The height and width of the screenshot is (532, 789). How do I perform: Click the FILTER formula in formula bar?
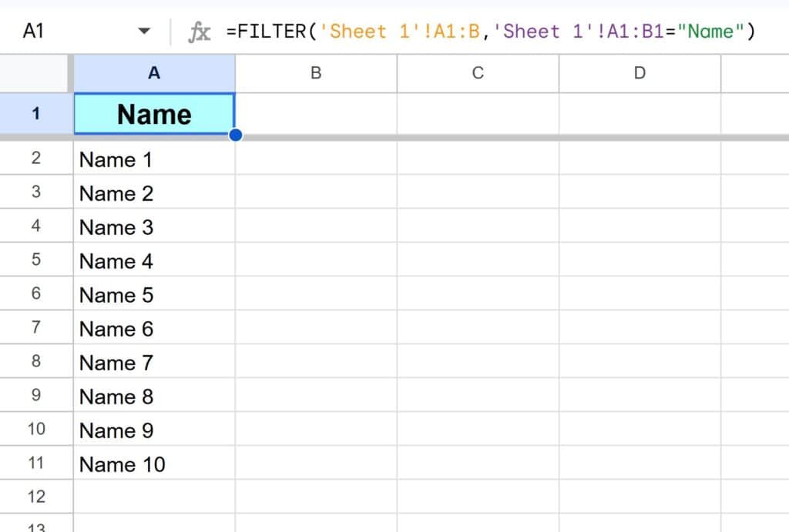(x=491, y=32)
